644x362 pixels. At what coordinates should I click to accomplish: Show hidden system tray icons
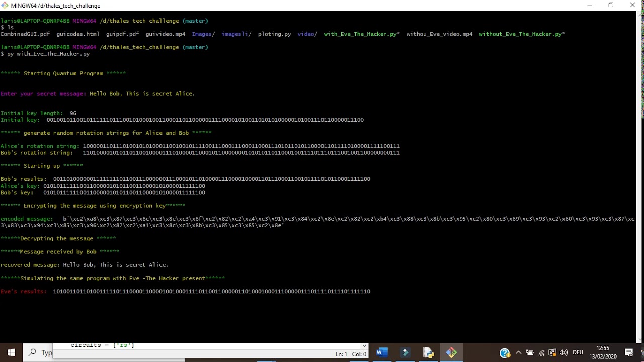[x=518, y=353]
